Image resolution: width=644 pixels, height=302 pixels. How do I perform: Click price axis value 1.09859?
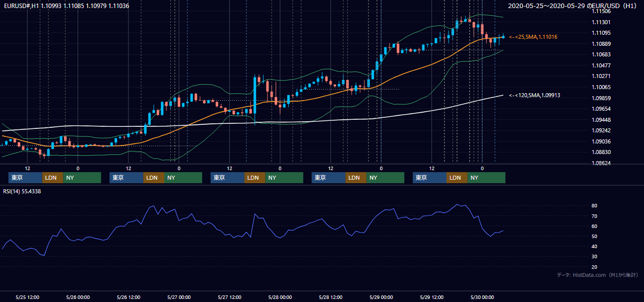(601, 98)
